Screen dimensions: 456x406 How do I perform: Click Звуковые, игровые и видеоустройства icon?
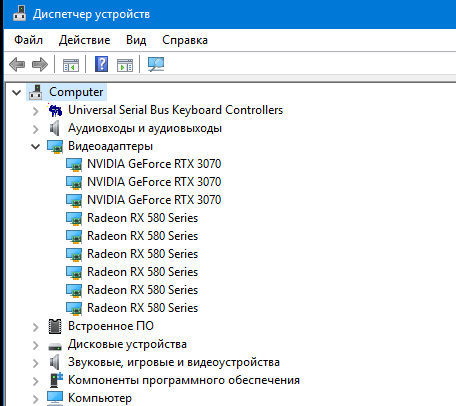[x=54, y=362]
